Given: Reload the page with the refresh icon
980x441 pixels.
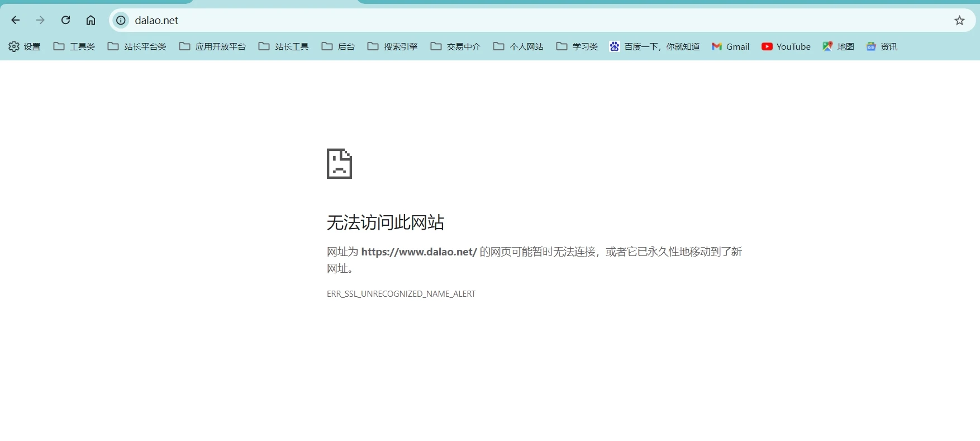Looking at the screenshot, I should click(65, 21).
